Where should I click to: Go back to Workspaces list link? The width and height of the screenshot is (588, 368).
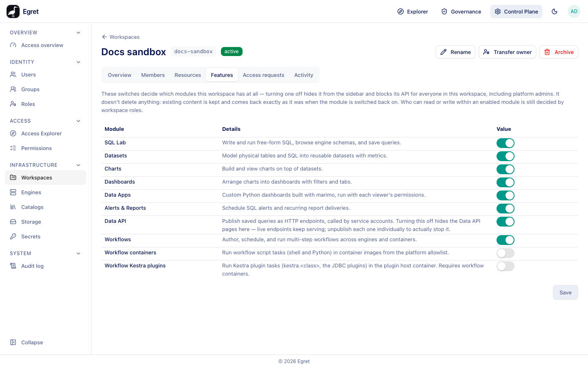pyautogui.click(x=120, y=37)
